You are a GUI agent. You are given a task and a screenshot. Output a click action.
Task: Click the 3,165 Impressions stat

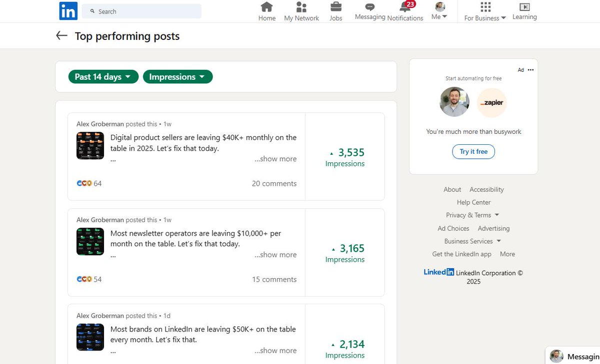[345, 253]
